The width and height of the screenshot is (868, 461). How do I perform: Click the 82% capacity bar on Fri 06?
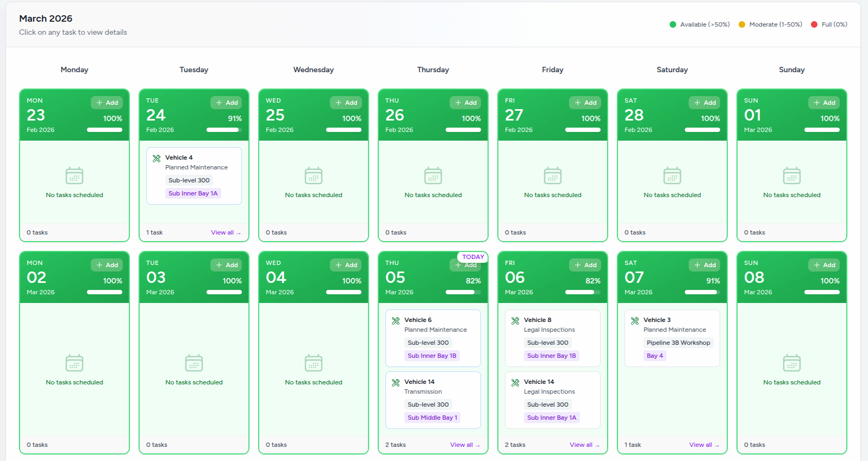coord(583,292)
